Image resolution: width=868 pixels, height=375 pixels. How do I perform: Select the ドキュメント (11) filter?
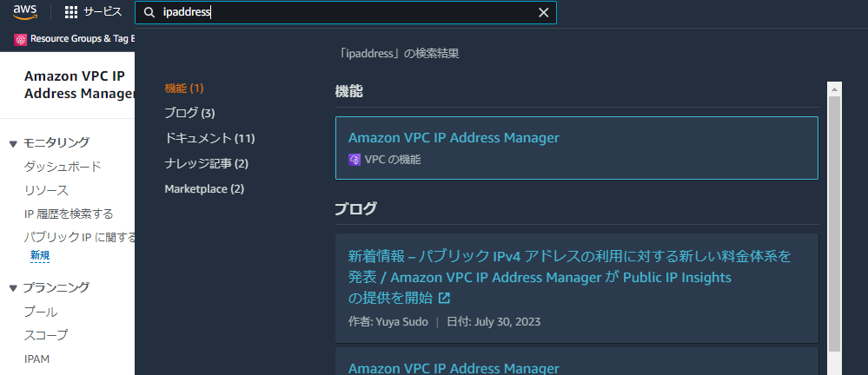pyautogui.click(x=209, y=138)
